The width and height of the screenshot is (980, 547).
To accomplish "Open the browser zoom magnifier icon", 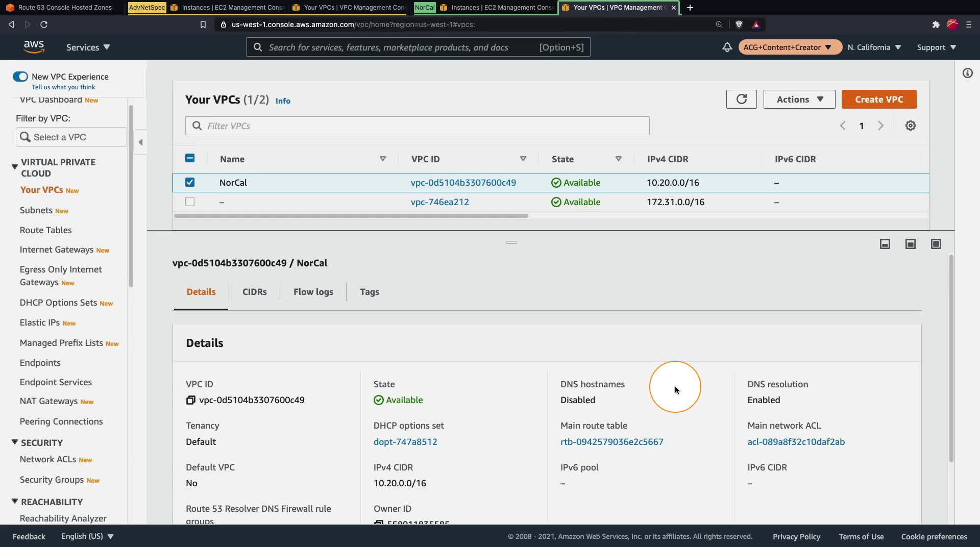I will point(719,24).
